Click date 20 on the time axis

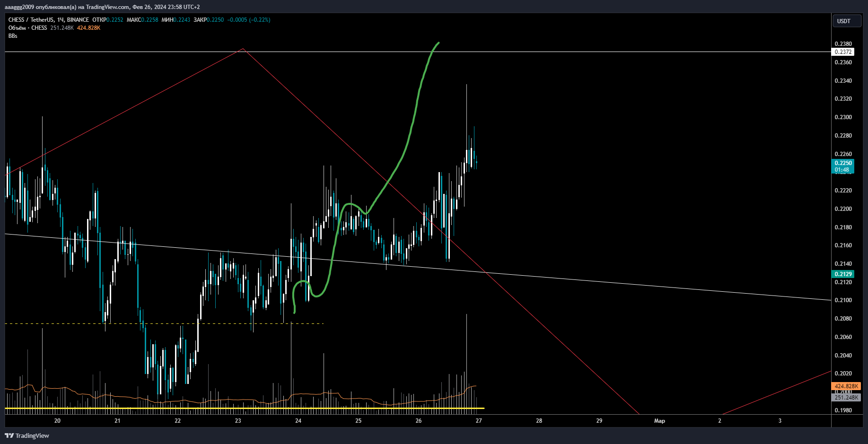pyautogui.click(x=57, y=421)
